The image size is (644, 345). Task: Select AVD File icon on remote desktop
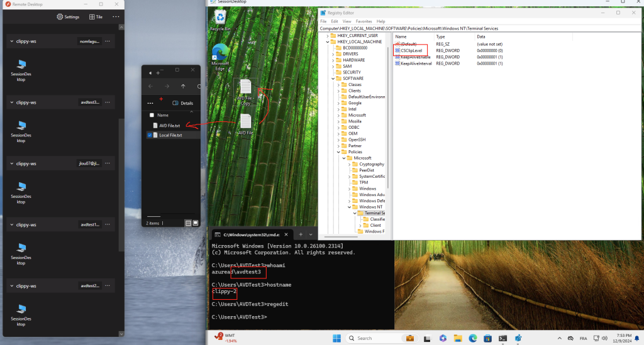[x=246, y=124]
